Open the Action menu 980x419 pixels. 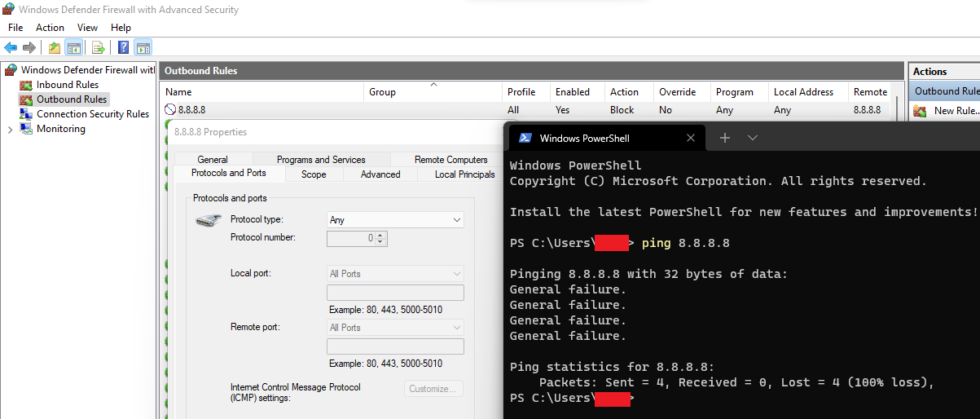50,28
